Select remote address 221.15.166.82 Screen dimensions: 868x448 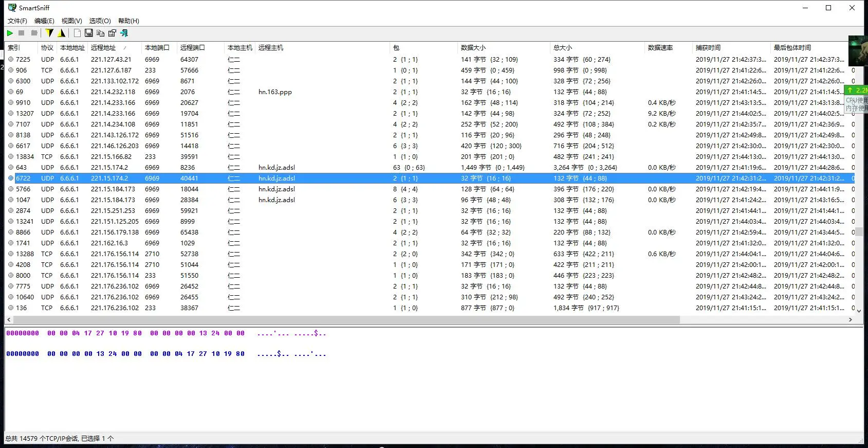111,156
